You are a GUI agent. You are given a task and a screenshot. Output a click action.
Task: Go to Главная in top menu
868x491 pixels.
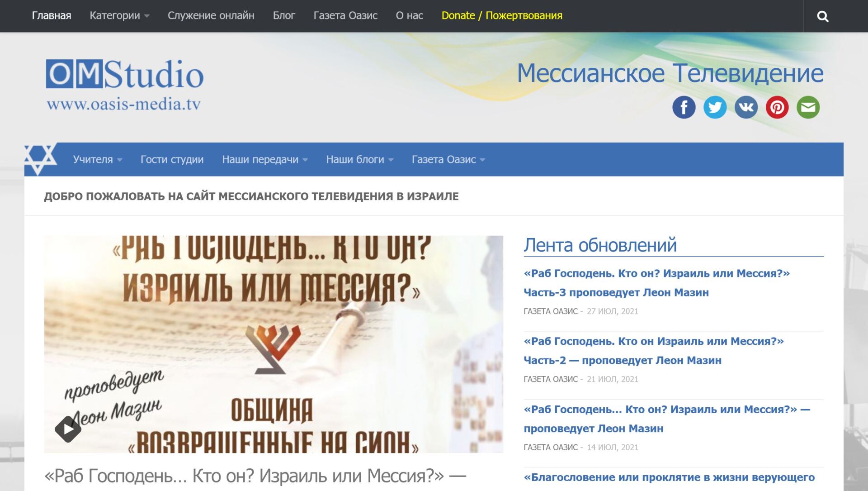[52, 15]
